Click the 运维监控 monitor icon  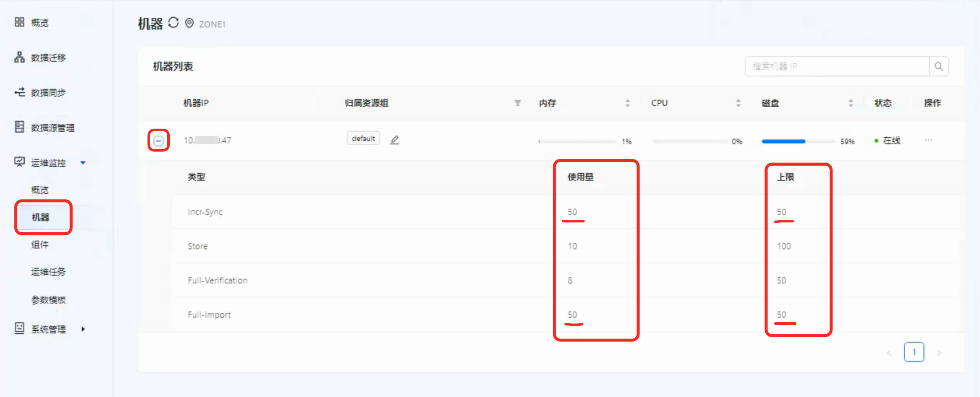pyautogui.click(x=19, y=162)
